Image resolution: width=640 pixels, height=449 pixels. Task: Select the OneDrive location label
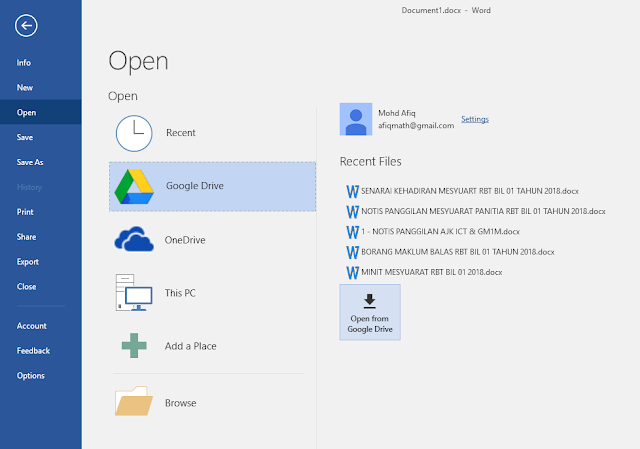(185, 240)
